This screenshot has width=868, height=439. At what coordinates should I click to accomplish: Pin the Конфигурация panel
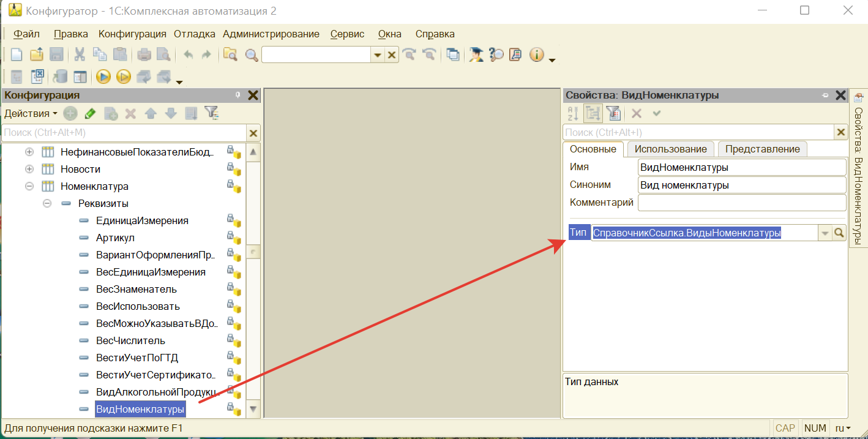click(x=238, y=96)
